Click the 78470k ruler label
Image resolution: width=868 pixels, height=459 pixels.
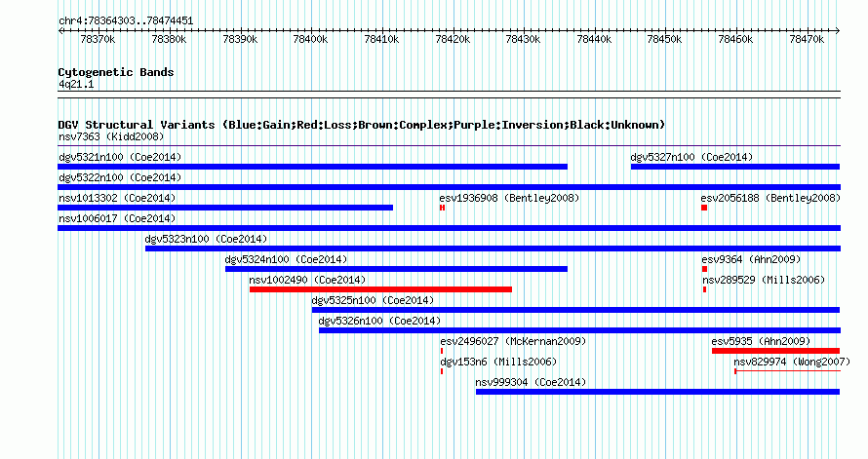click(807, 39)
